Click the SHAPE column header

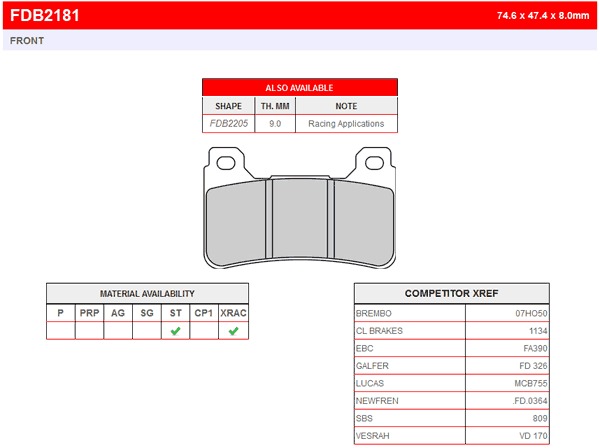(x=228, y=106)
